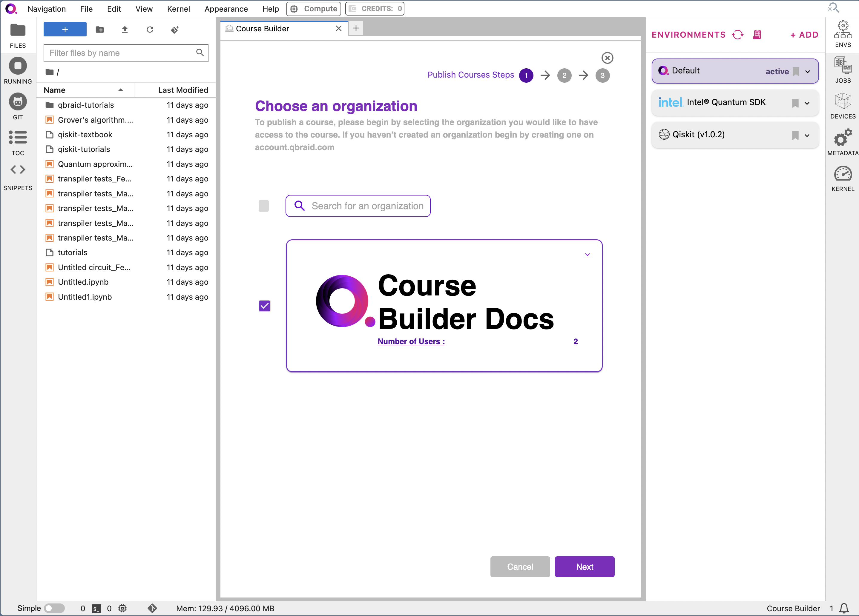The image size is (859, 616).
Task: Click the upload files icon
Action: (x=125, y=30)
